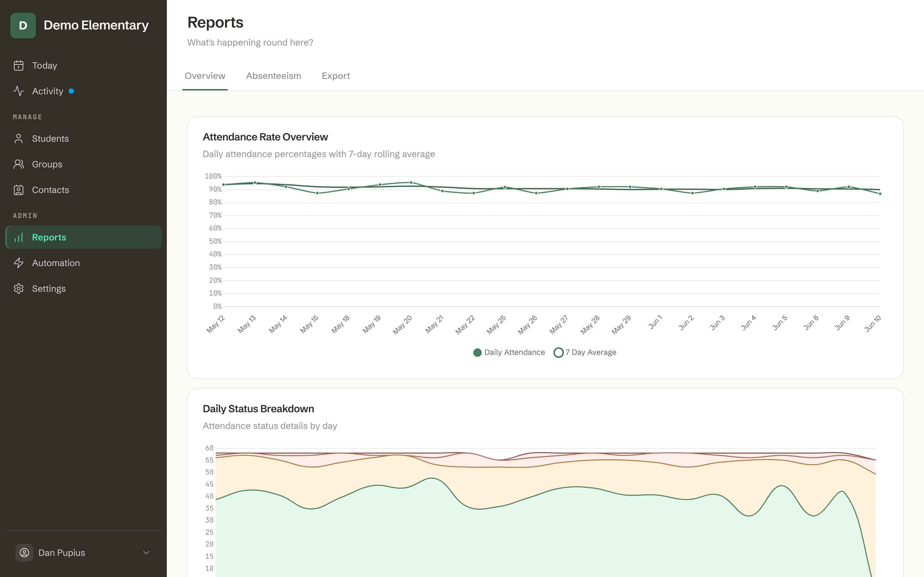The width and height of the screenshot is (924, 577).
Task: Toggle the 7 Day Average legend series
Action: [585, 353]
